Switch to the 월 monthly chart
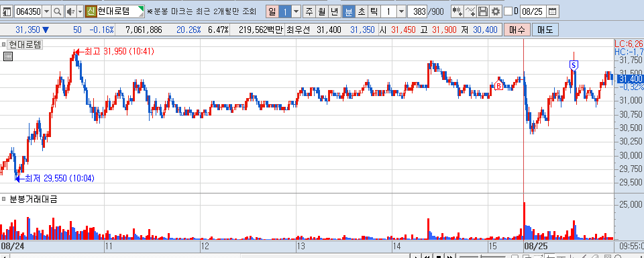Image resolution: width=644 pixels, height=258 pixels. coord(322,11)
